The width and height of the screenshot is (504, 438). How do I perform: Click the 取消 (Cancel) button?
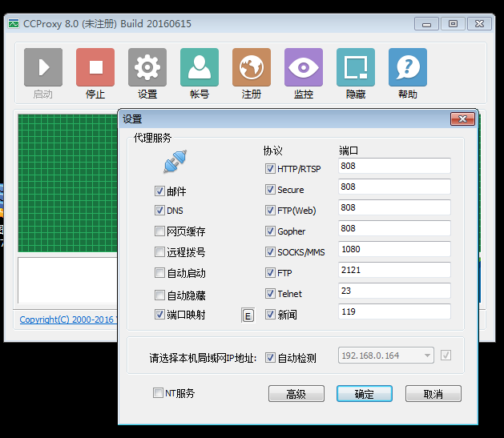pos(433,394)
